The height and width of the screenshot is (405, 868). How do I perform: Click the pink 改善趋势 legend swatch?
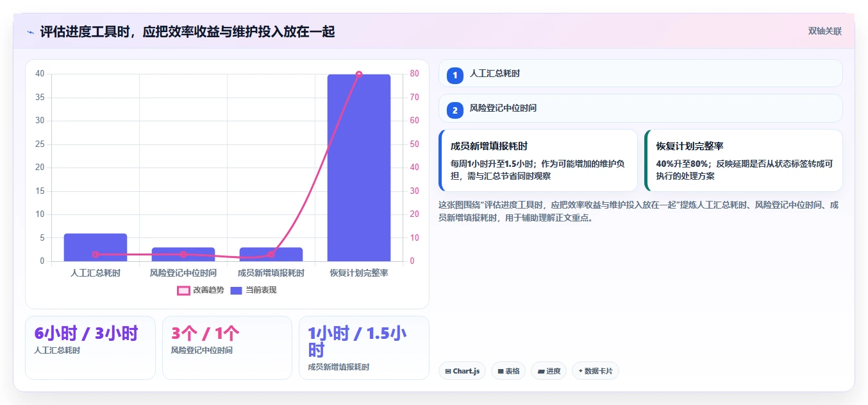point(183,290)
